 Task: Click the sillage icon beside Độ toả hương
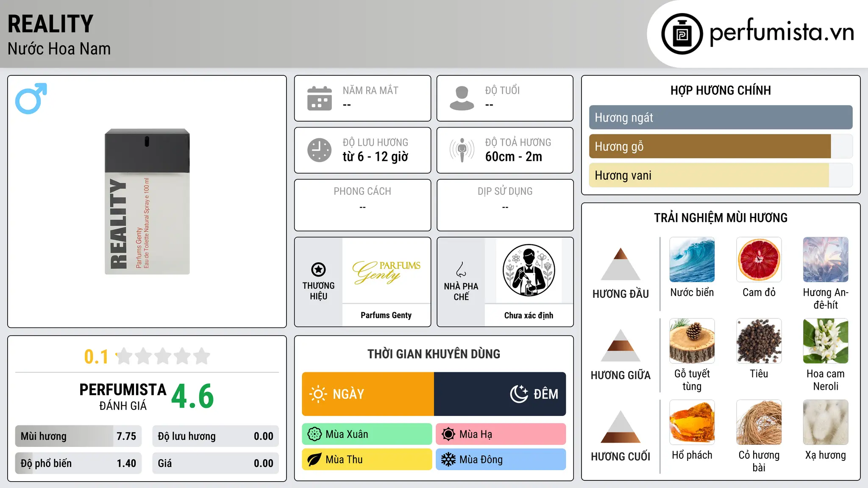pos(462,150)
